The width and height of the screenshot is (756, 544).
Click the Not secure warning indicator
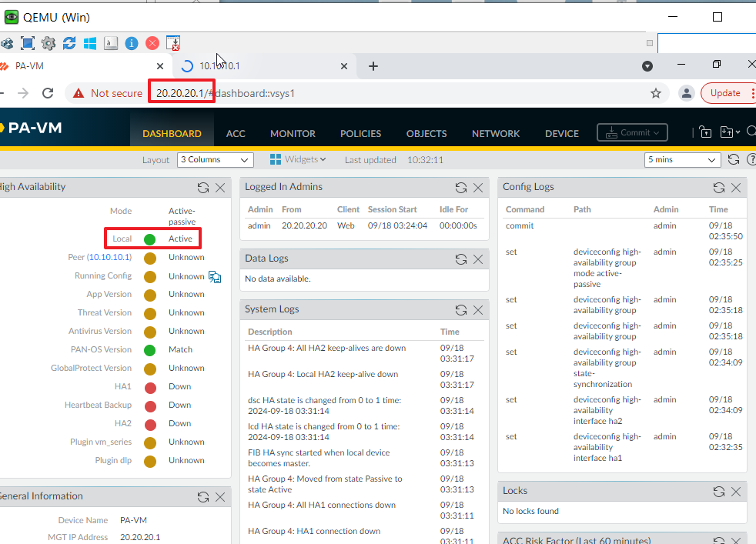tap(108, 93)
